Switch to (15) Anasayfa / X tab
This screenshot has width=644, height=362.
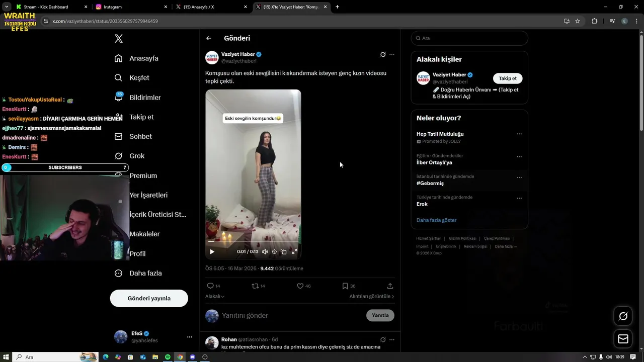point(211,7)
